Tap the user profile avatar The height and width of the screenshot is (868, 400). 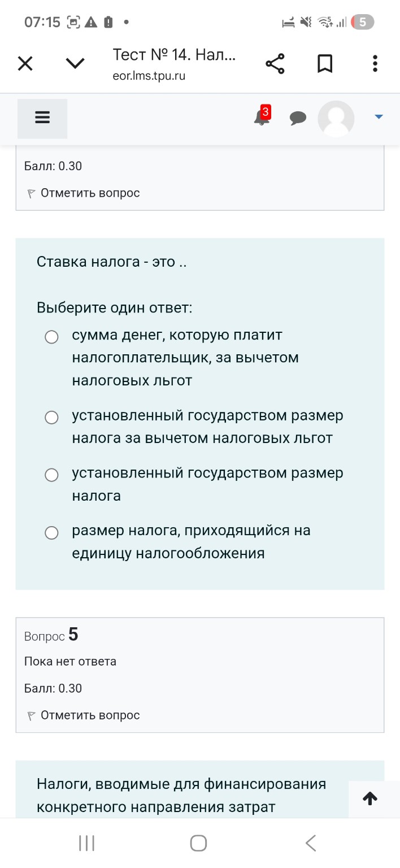click(x=336, y=119)
